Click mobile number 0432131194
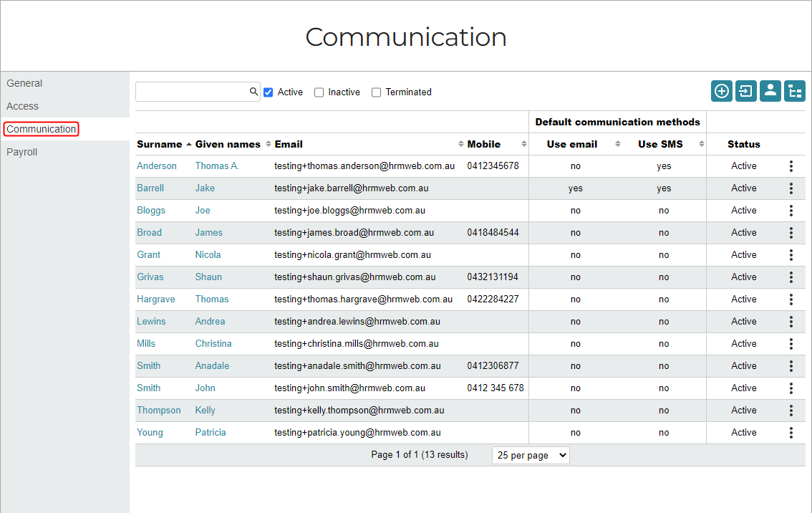The width and height of the screenshot is (812, 513). [x=493, y=277]
